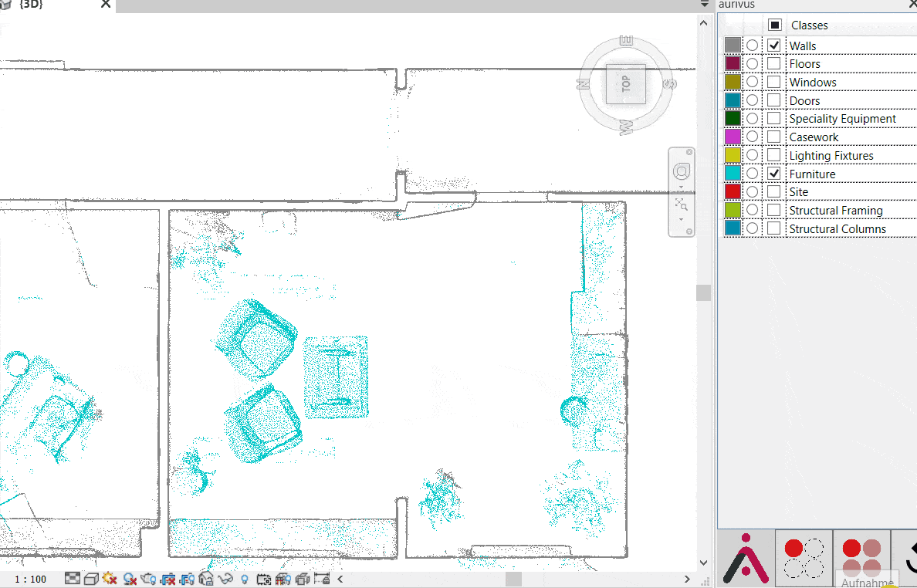Screen dimensions: 917x588
Task: Expand the zoom options arrow on navigation bar
Action: tap(682, 219)
